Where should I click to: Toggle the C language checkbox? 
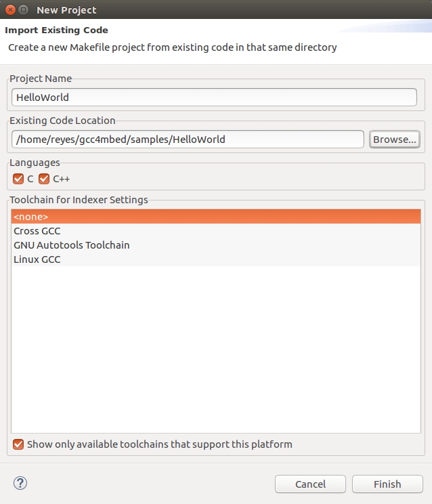pyautogui.click(x=18, y=179)
